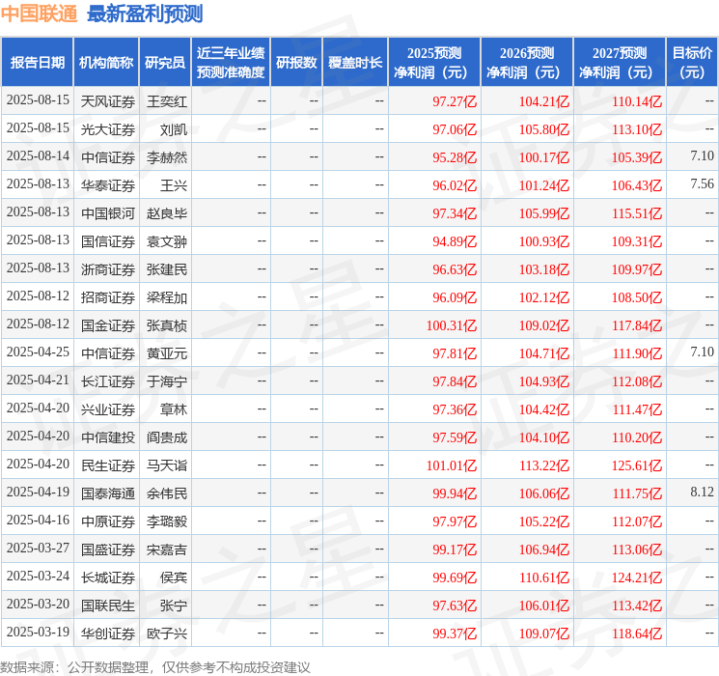This screenshot has height=676, width=719.
Task: Click researcher name 赵良毕
Action: point(167,213)
